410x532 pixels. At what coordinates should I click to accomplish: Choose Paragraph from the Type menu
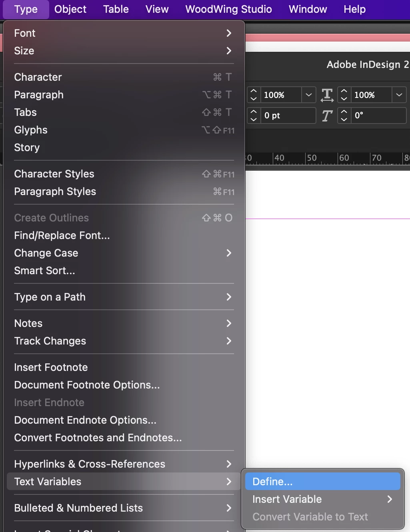[x=124, y=95]
